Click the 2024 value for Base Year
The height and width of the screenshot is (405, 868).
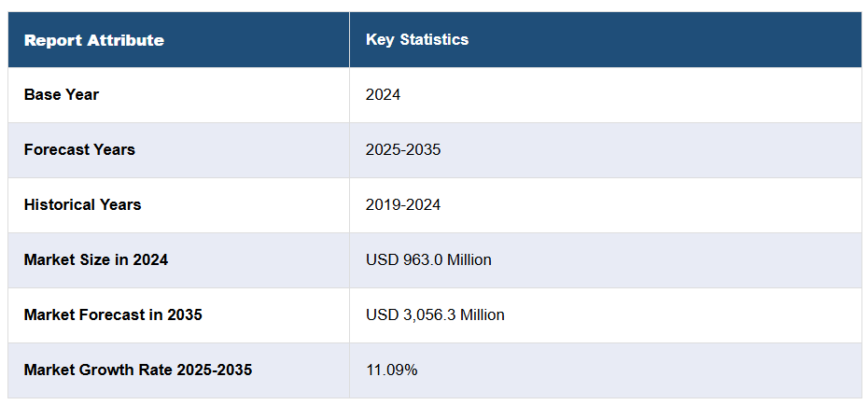383,94
